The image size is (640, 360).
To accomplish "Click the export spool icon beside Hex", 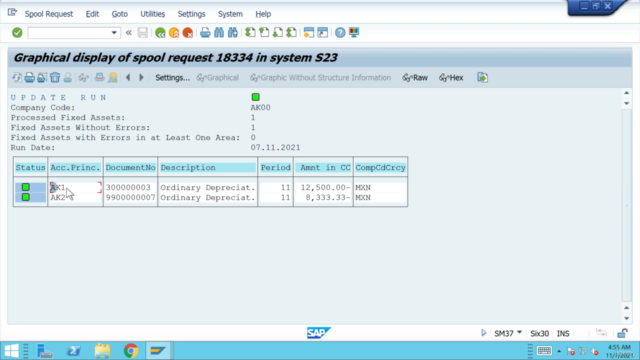I will (x=482, y=78).
